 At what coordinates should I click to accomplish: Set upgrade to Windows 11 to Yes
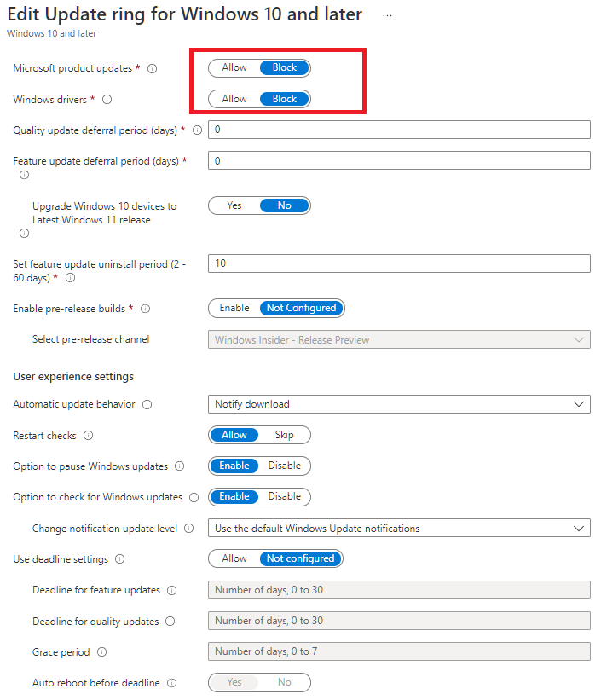[234, 205]
